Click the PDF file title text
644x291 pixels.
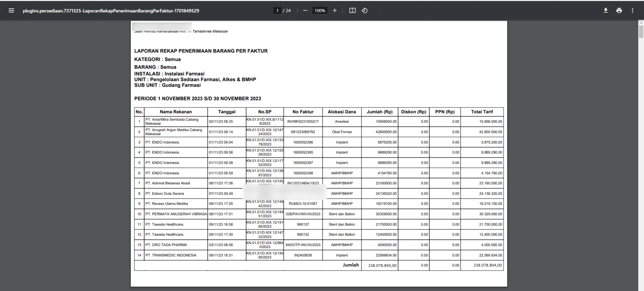coord(111,11)
